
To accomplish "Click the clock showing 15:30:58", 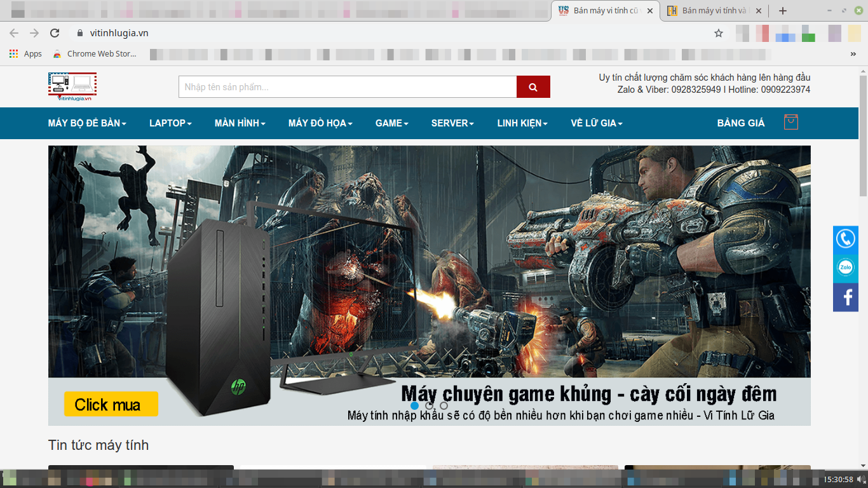I will pyautogui.click(x=838, y=479).
